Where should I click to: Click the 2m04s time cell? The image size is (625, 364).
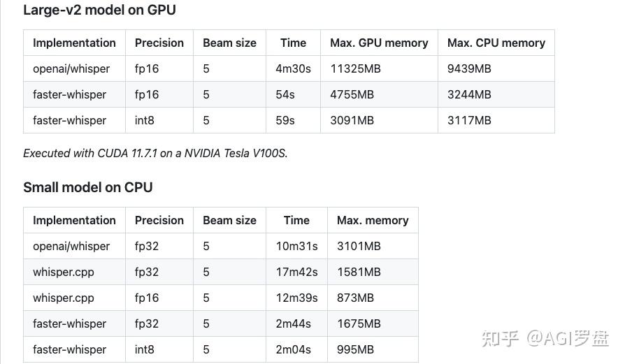click(x=293, y=349)
